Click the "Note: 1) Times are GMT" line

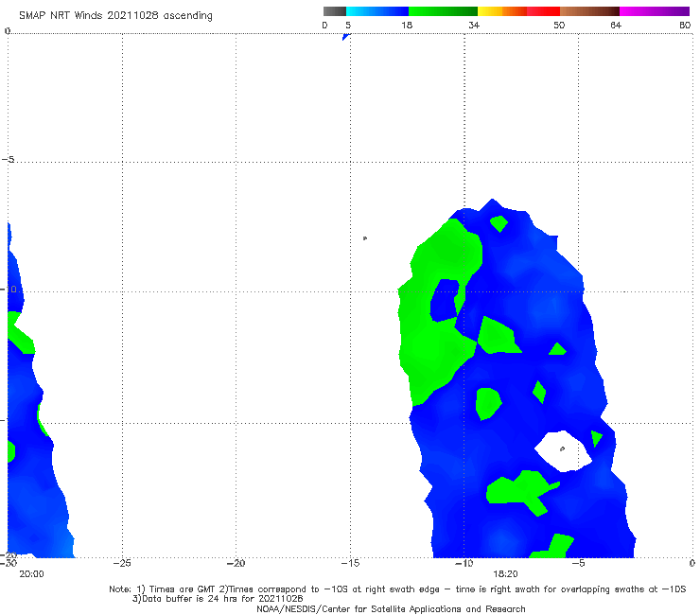[x=397, y=589]
